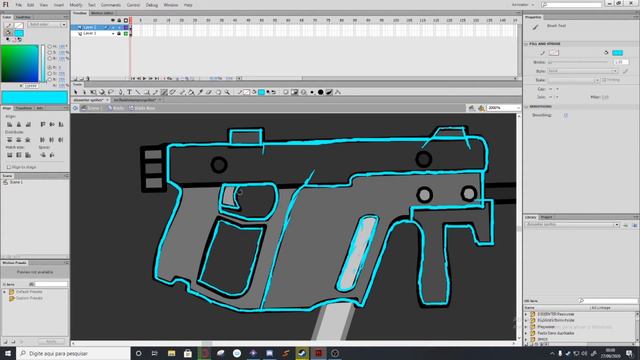The width and height of the screenshot is (640, 360).
Task: Click align right edge icon
Action: click(x=28, y=124)
